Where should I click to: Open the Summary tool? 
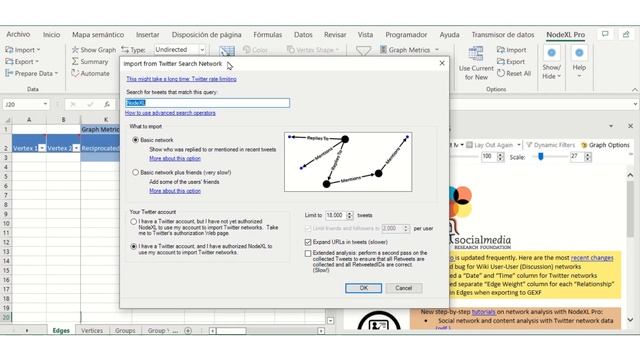(x=90, y=62)
